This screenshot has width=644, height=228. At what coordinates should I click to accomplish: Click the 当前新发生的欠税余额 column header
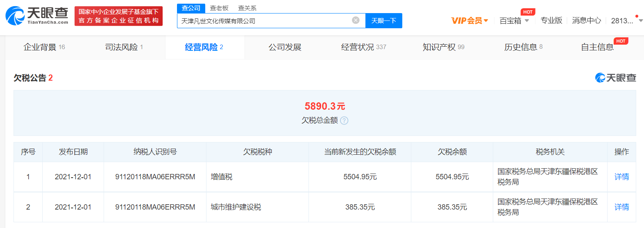[360, 152]
